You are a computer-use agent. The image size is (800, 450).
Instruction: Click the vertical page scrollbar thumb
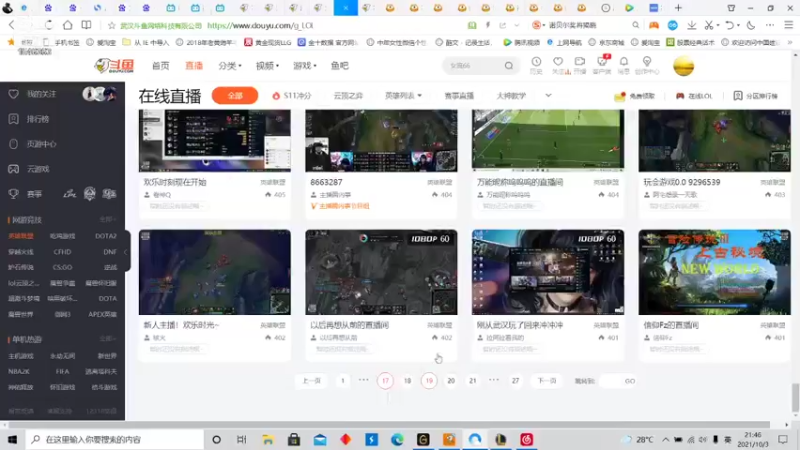[x=795, y=397]
